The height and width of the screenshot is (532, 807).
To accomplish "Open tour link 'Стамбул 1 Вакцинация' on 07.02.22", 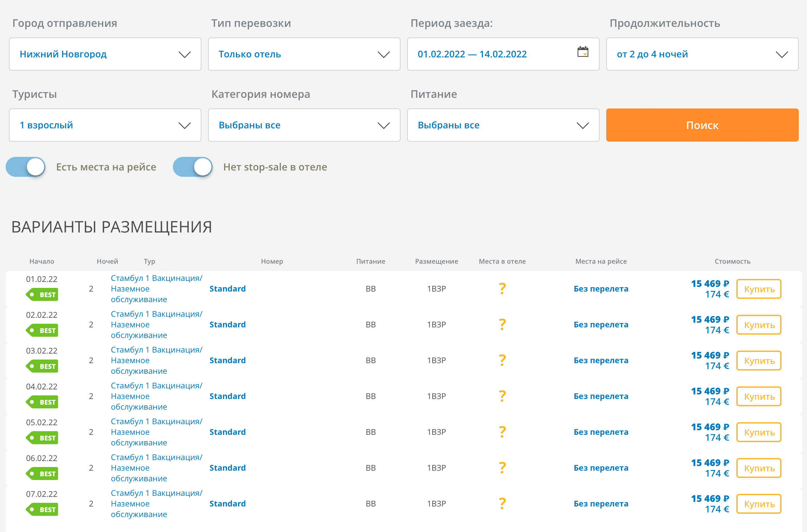I will (156, 504).
